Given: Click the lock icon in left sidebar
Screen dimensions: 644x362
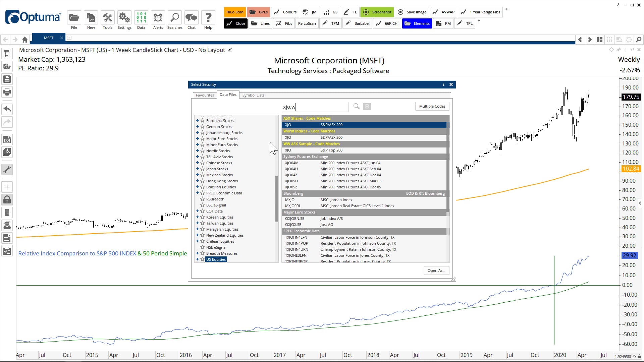Looking at the screenshot, I should point(7,200).
